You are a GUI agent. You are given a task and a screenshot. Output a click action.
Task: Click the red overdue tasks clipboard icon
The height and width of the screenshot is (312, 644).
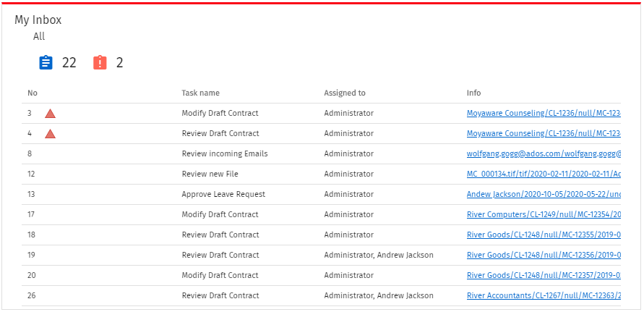click(100, 63)
